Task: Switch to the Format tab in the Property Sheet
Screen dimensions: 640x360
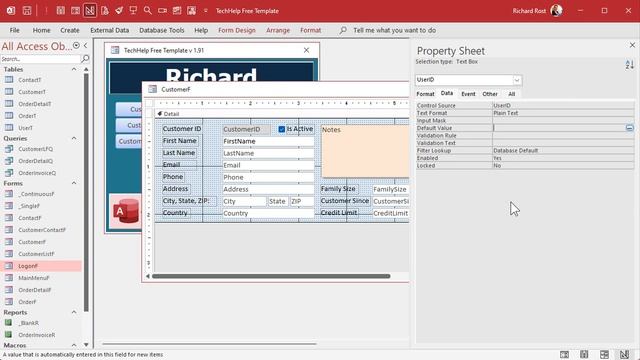Action: 425,94
